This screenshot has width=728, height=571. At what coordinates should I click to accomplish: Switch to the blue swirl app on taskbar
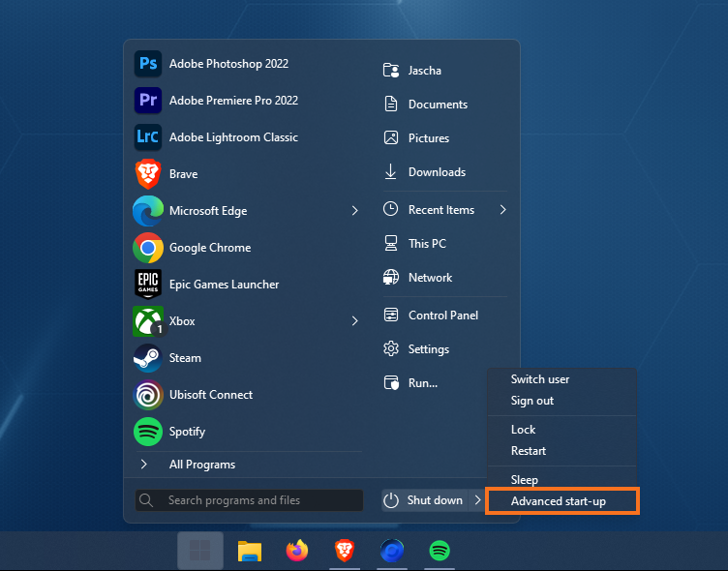click(x=392, y=551)
